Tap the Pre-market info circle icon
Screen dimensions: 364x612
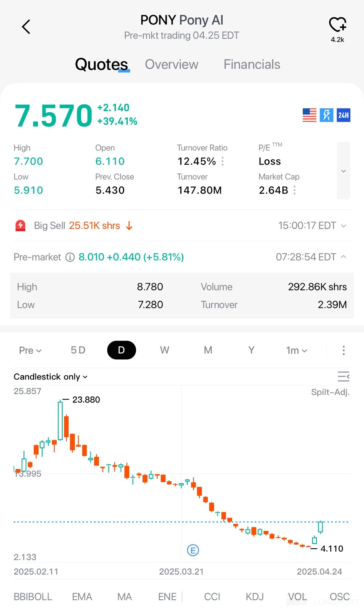70,257
